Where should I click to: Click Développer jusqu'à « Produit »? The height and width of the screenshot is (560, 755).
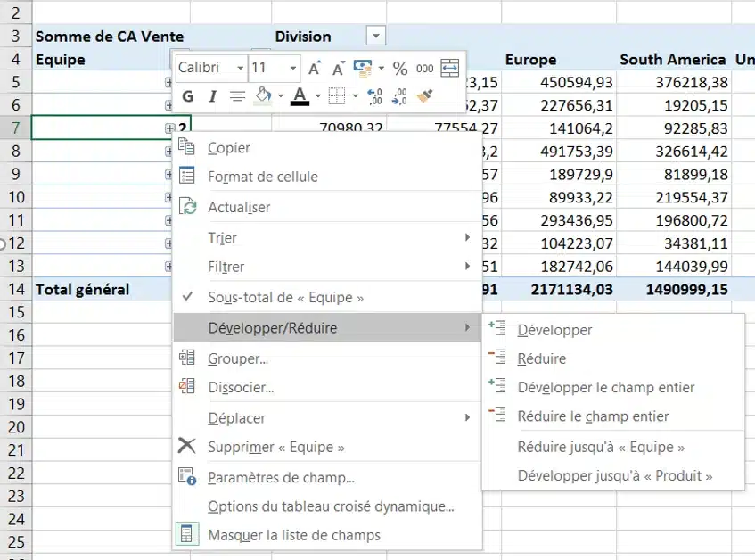[613, 476]
